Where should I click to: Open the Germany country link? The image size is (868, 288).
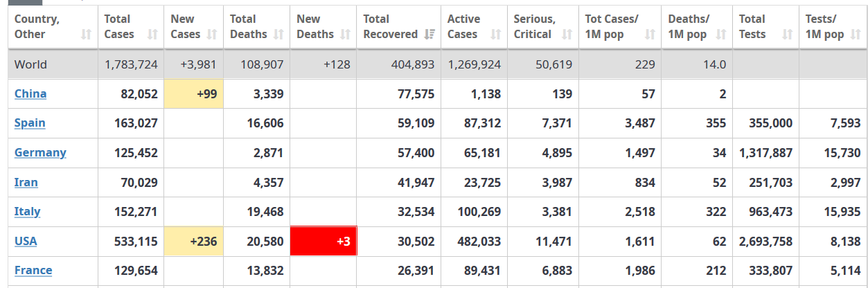[40, 152]
